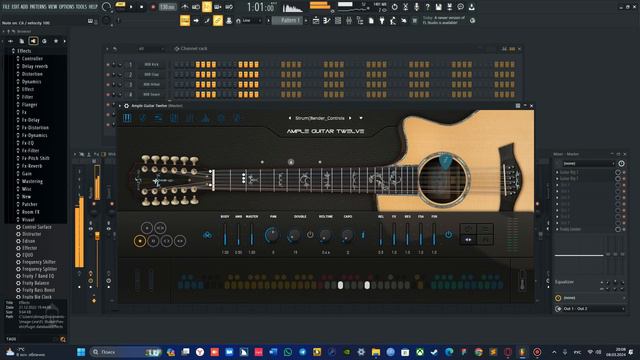Toggle the metronome icon in the top toolbar

click(x=185, y=7)
